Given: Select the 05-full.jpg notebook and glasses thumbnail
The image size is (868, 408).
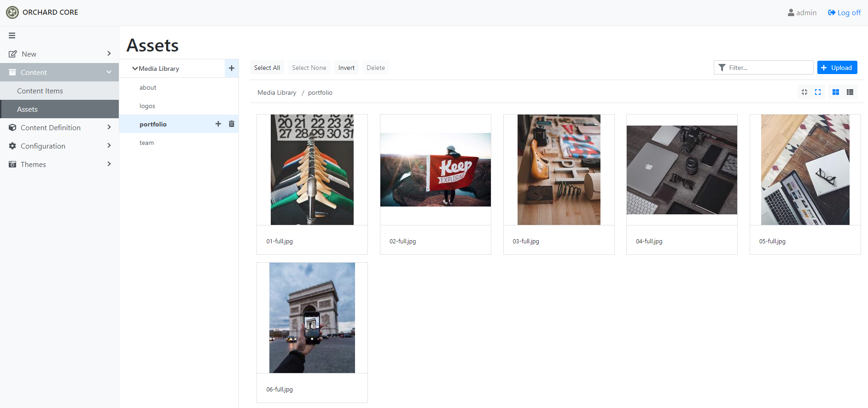Looking at the screenshot, I should 805,170.
